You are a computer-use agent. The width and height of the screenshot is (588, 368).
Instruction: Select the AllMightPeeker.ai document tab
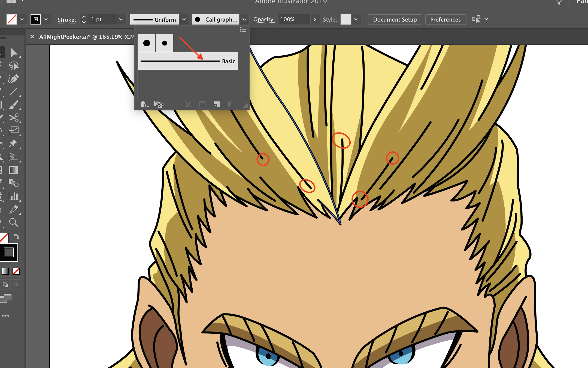tap(87, 37)
